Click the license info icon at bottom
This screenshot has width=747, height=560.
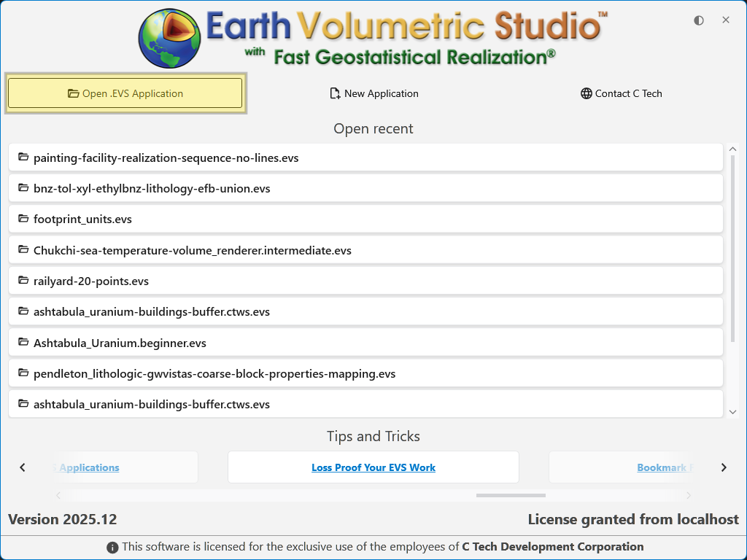pos(112,547)
